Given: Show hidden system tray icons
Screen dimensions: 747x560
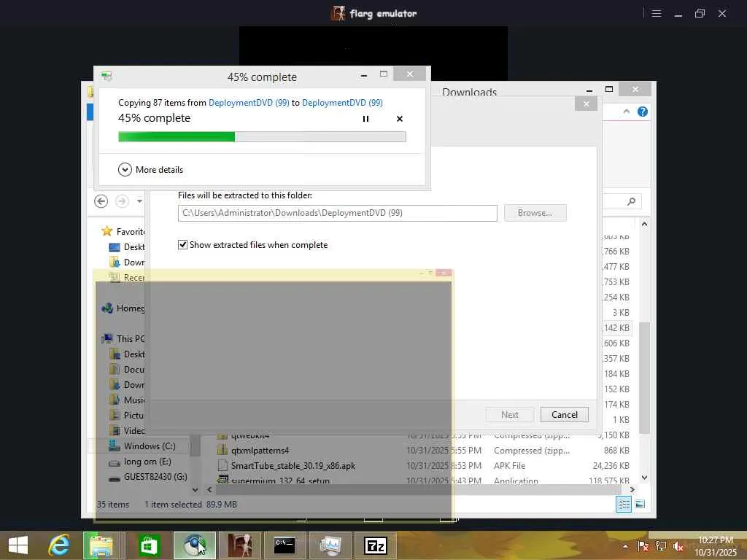Looking at the screenshot, I should [x=625, y=546].
